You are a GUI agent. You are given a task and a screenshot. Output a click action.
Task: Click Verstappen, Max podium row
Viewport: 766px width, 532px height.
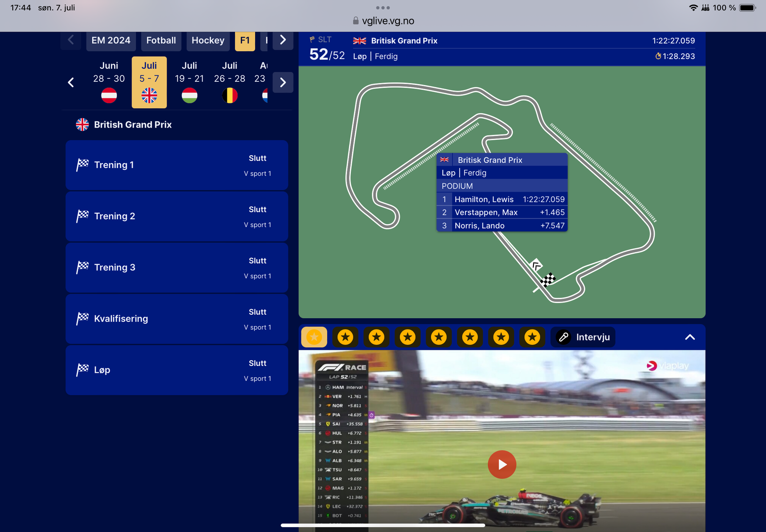coord(502,212)
